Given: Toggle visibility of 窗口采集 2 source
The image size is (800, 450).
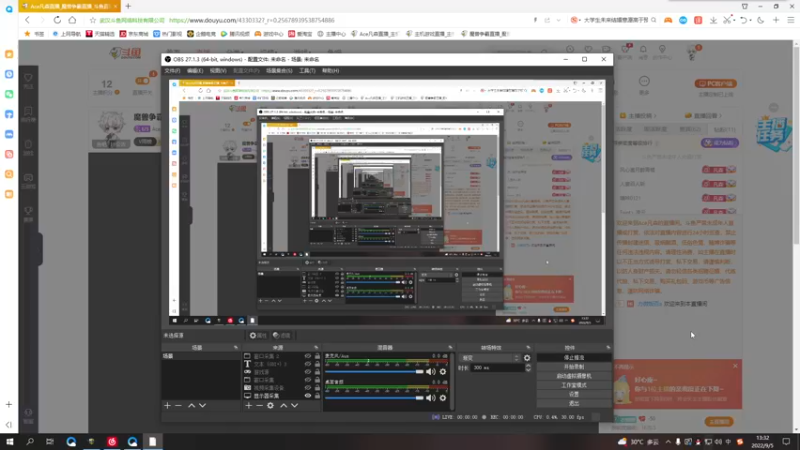Looking at the screenshot, I should click(308, 356).
